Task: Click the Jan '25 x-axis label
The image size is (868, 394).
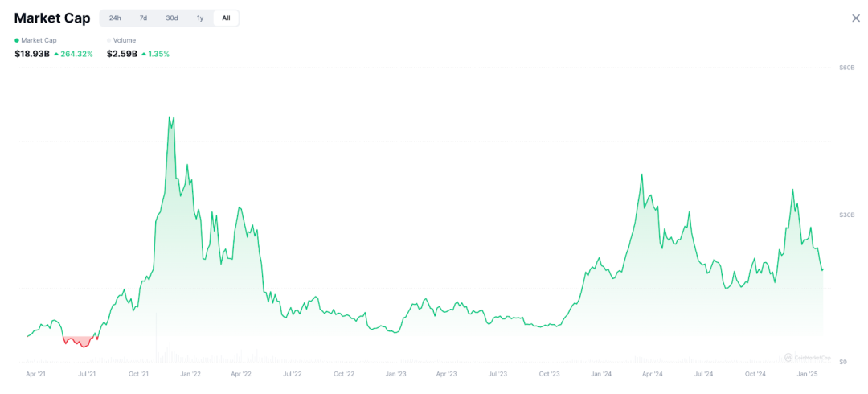Action: (x=807, y=374)
